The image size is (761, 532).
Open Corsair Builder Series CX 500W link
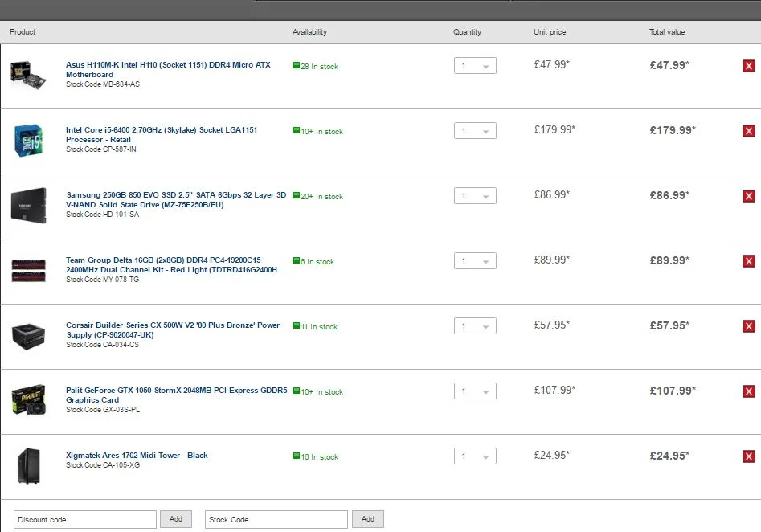pyautogui.click(x=173, y=329)
